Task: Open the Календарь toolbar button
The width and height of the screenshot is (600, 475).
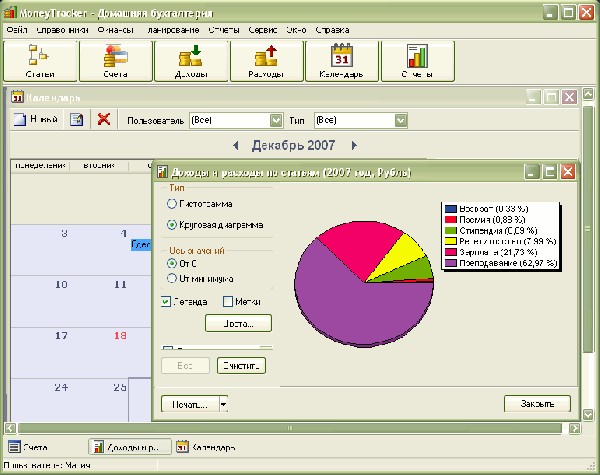Action: click(342, 62)
